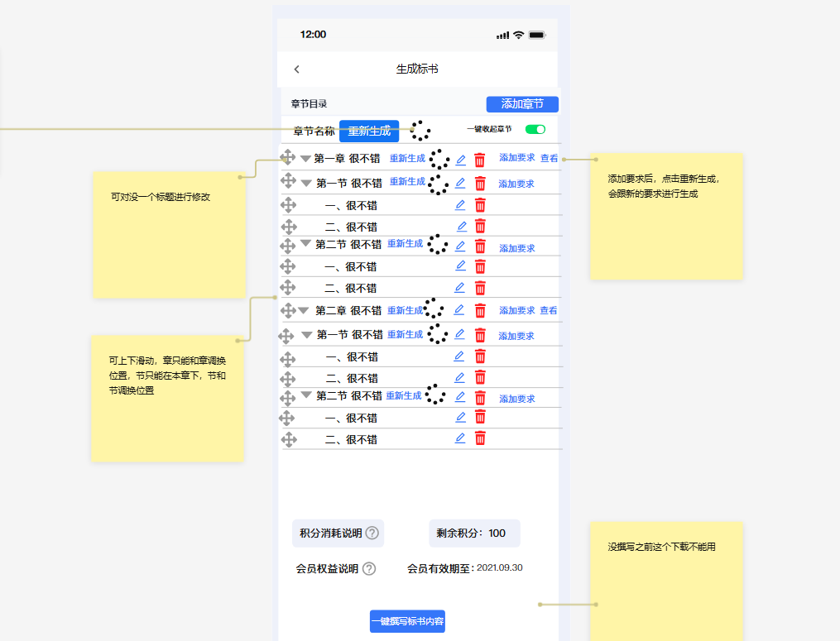840x641 pixels.
Task: Open the 查看 link for 第一章
Action: click(550, 158)
